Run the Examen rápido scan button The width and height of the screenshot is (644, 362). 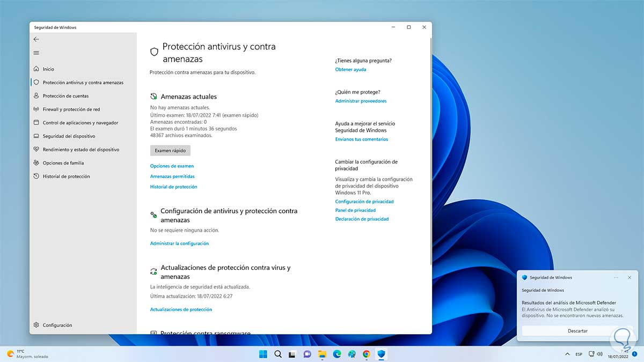170,151
